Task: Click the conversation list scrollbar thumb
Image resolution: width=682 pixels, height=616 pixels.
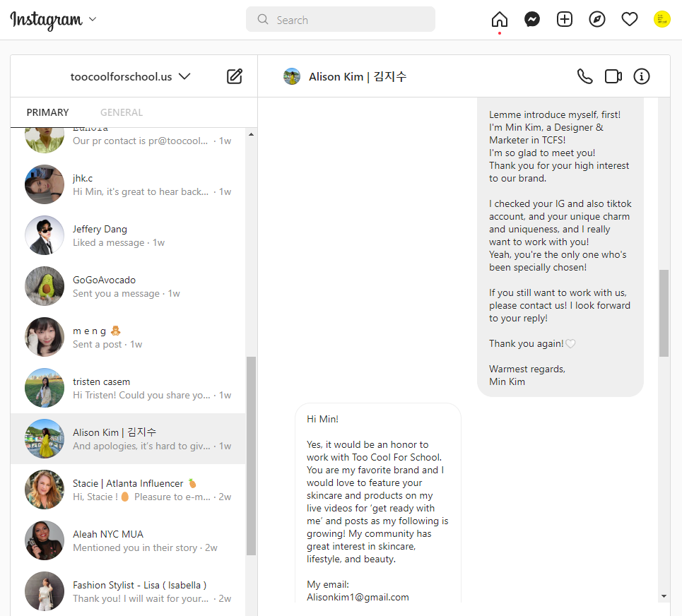Action: tap(251, 456)
